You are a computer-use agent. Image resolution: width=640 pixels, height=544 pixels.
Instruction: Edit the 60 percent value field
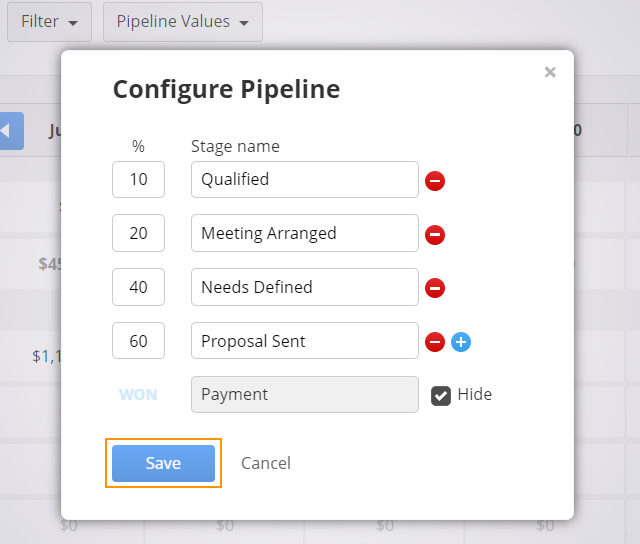[138, 341]
